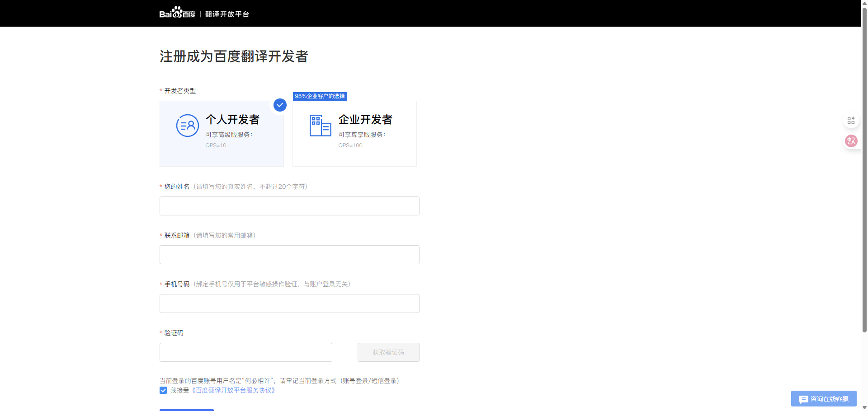Click the 您的姓名 name input field

coord(289,206)
